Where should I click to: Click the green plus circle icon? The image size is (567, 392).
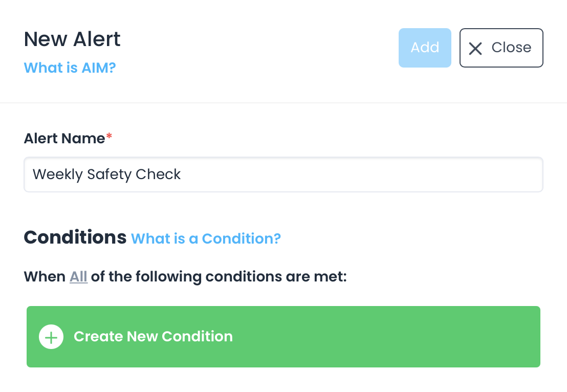(x=51, y=337)
